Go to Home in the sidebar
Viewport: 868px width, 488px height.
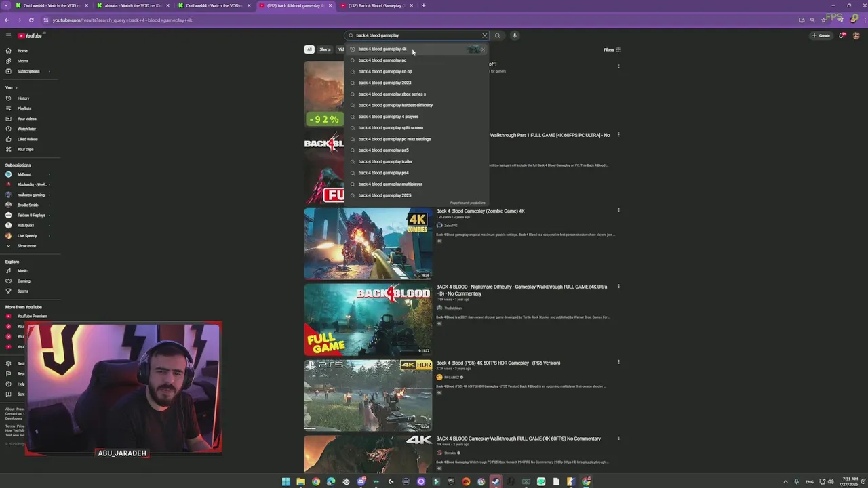pyautogui.click(x=22, y=51)
